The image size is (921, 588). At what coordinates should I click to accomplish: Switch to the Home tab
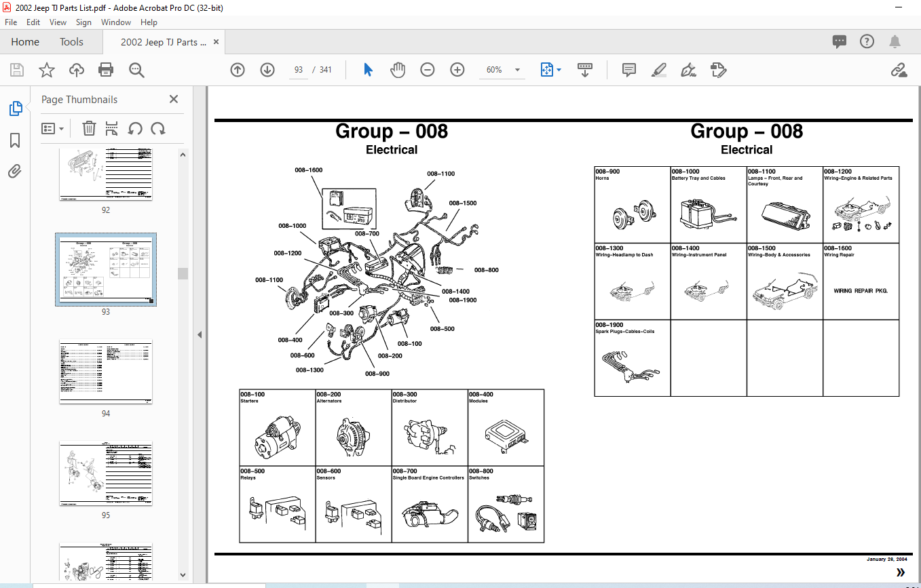(x=25, y=42)
